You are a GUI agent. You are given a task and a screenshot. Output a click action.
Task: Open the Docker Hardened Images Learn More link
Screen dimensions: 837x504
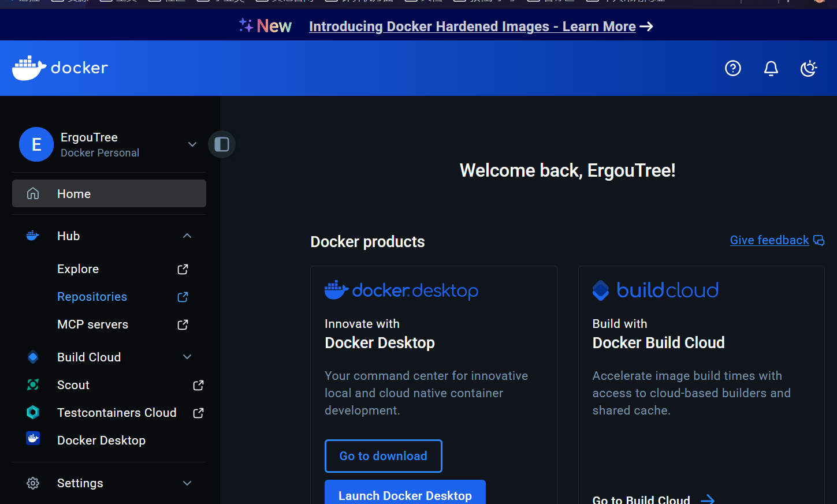click(472, 27)
